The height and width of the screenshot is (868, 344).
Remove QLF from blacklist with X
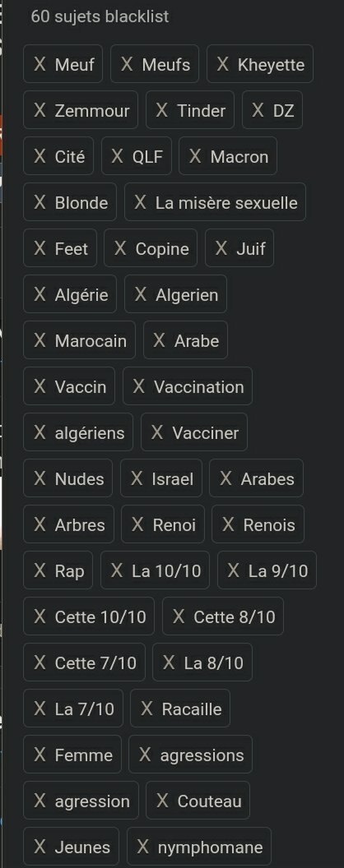[117, 156]
